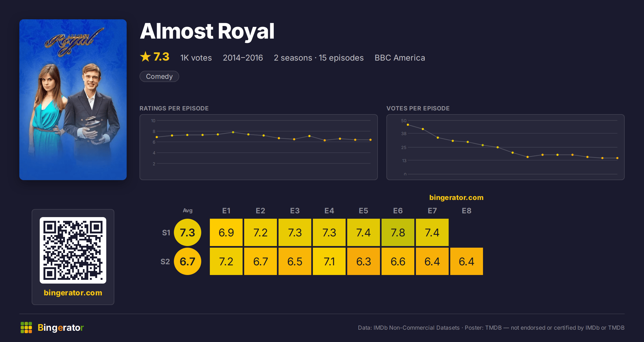Click the Bingerator brand name in footer

(61, 328)
